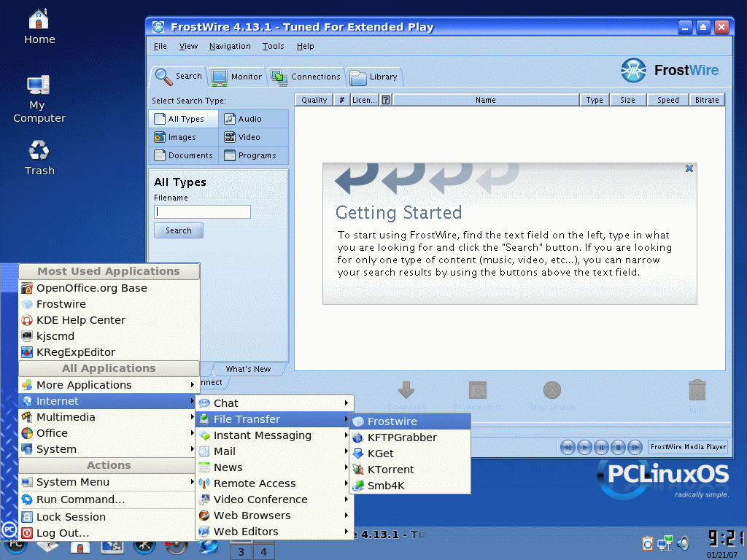Expand the More Applications submenu
Viewport: 747px width, 560px height.
pyautogui.click(x=109, y=385)
